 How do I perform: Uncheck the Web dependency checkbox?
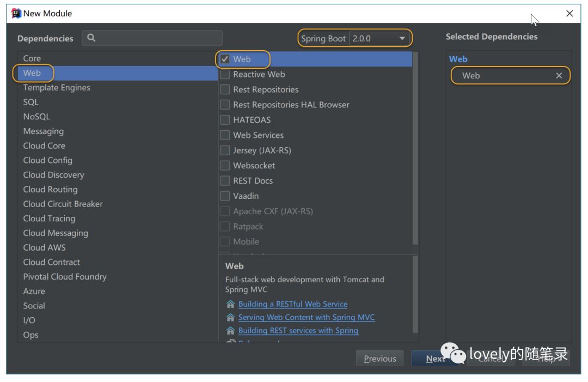coord(225,59)
